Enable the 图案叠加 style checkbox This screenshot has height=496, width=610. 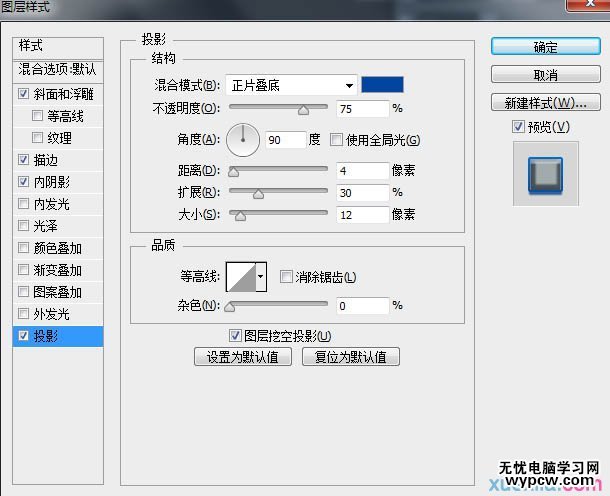pyautogui.click(x=23, y=291)
